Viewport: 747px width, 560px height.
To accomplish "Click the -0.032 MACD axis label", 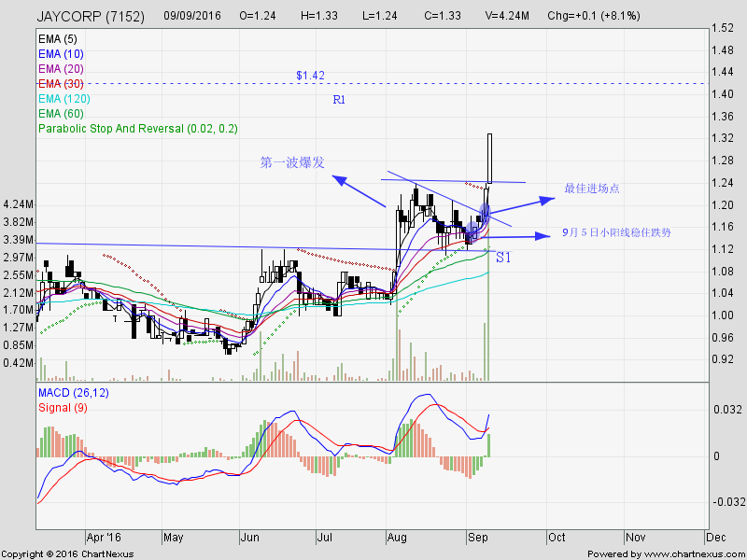I will tap(727, 502).
